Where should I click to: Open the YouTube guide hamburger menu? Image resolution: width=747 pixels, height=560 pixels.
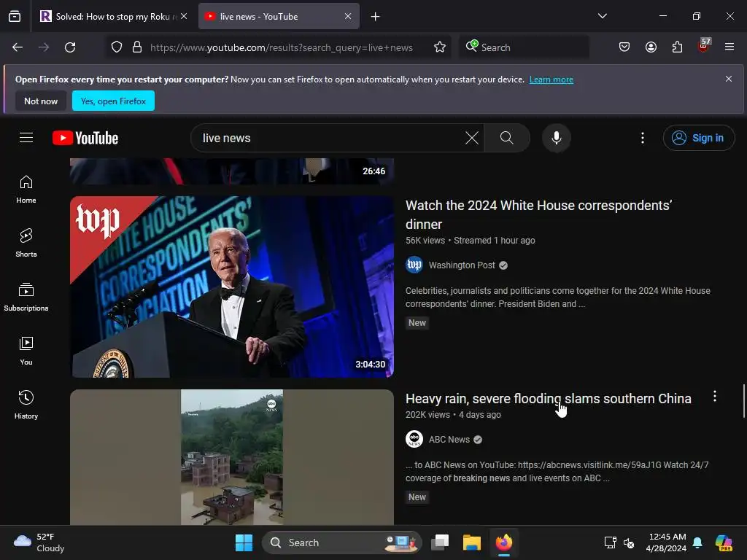[26, 138]
